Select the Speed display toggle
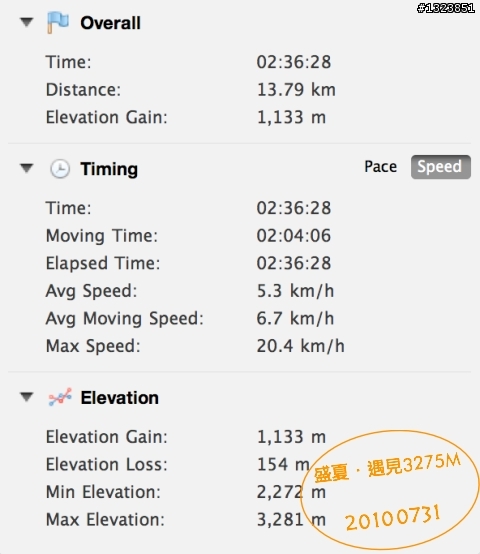Image resolution: width=480 pixels, height=554 pixels. 440,166
